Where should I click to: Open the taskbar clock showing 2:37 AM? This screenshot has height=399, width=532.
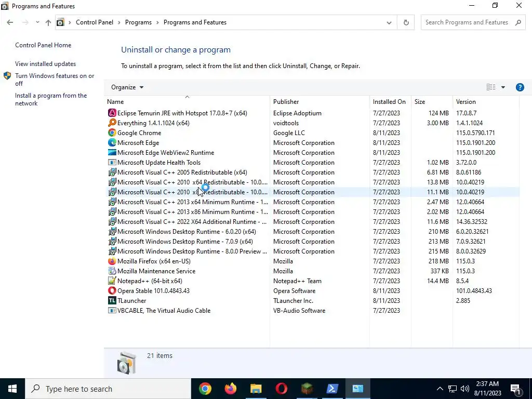487,389
